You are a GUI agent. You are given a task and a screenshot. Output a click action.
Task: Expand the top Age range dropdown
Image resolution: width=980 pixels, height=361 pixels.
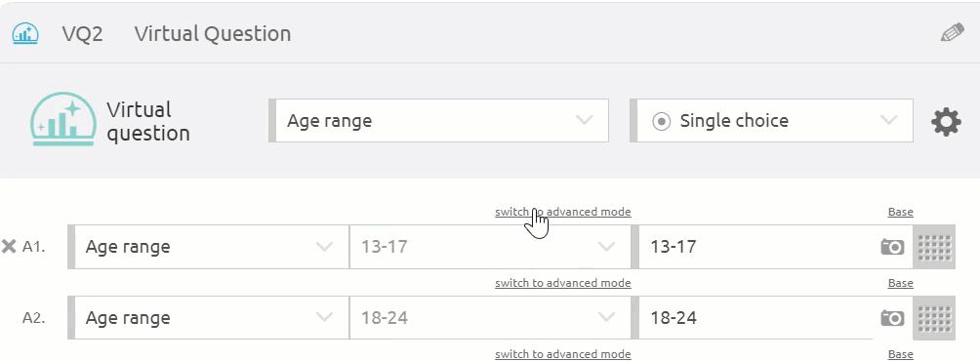coord(438,121)
